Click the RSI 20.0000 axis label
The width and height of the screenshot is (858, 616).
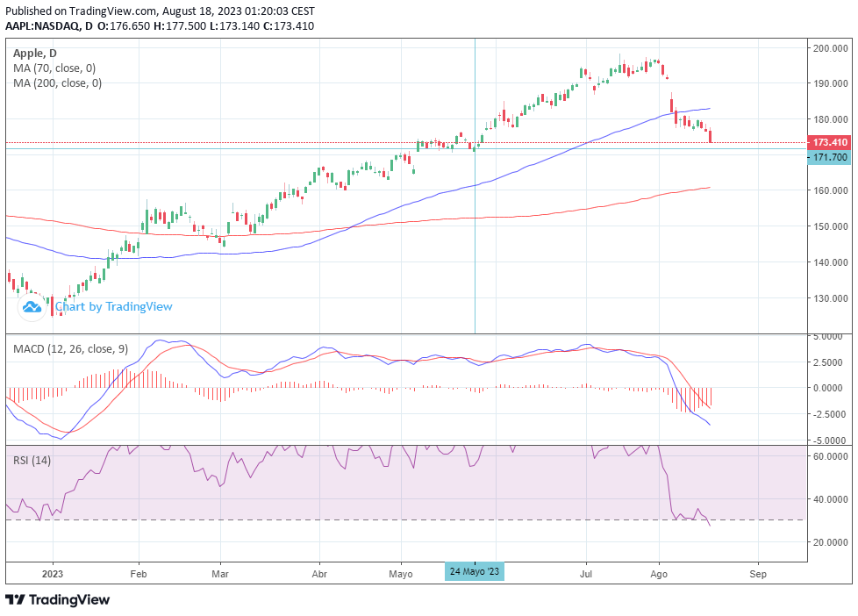pos(831,542)
